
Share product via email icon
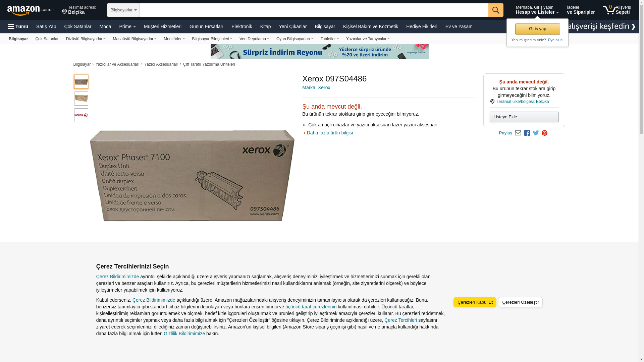point(518,133)
